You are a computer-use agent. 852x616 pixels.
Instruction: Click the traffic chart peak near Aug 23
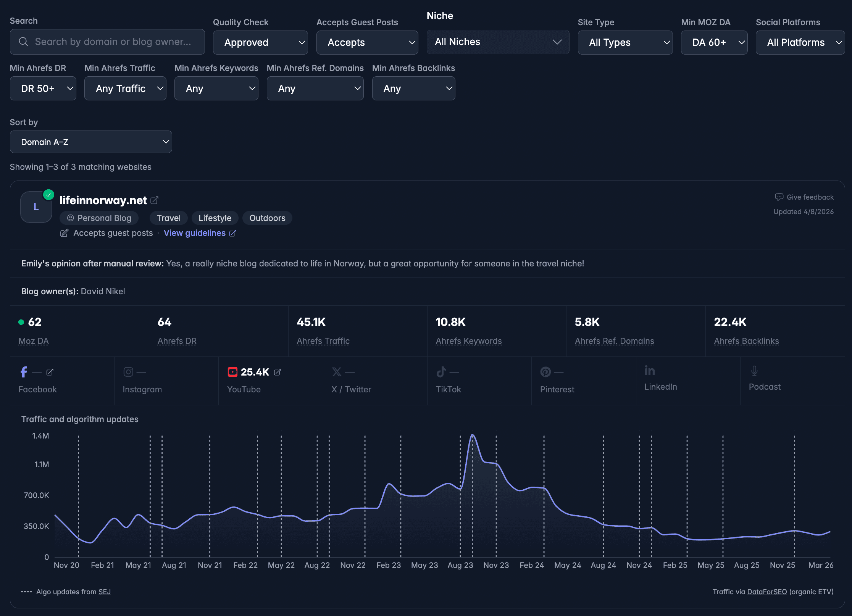tap(473, 435)
